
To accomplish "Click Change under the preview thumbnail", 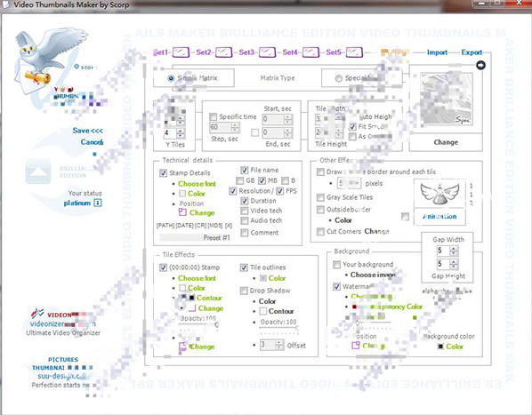I will pyautogui.click(x=446, y=142).
